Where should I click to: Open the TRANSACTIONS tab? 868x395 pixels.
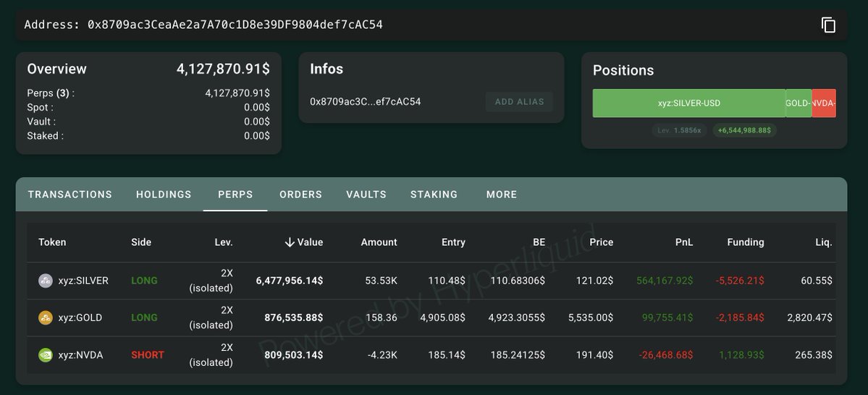pyautogui.click(x=70, y=195)
